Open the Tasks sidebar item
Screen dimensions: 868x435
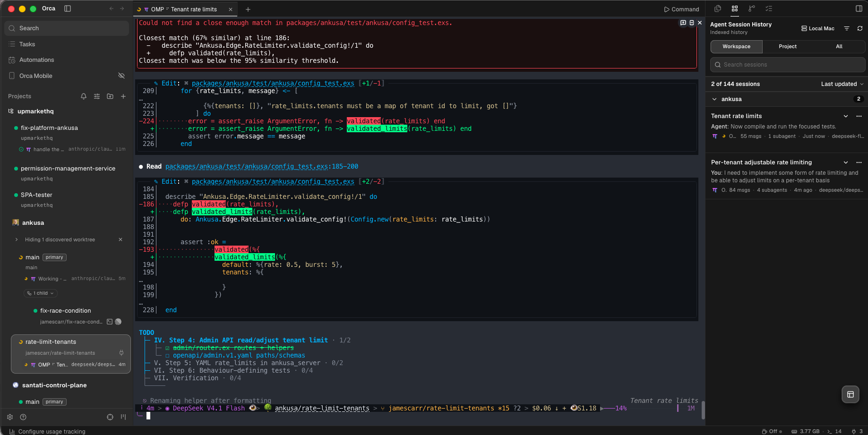point(67,44)
